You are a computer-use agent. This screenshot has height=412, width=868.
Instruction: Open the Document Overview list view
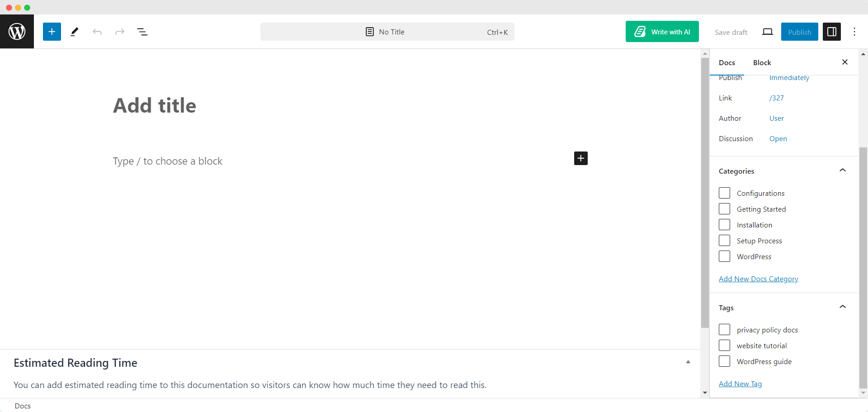click(142, 32)
